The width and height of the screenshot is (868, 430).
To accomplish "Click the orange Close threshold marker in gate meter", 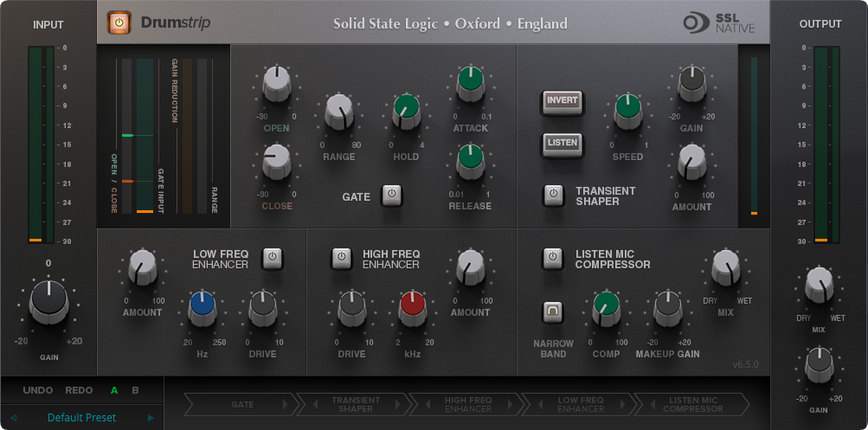I will pyautogui.click(x=127, y=181).
